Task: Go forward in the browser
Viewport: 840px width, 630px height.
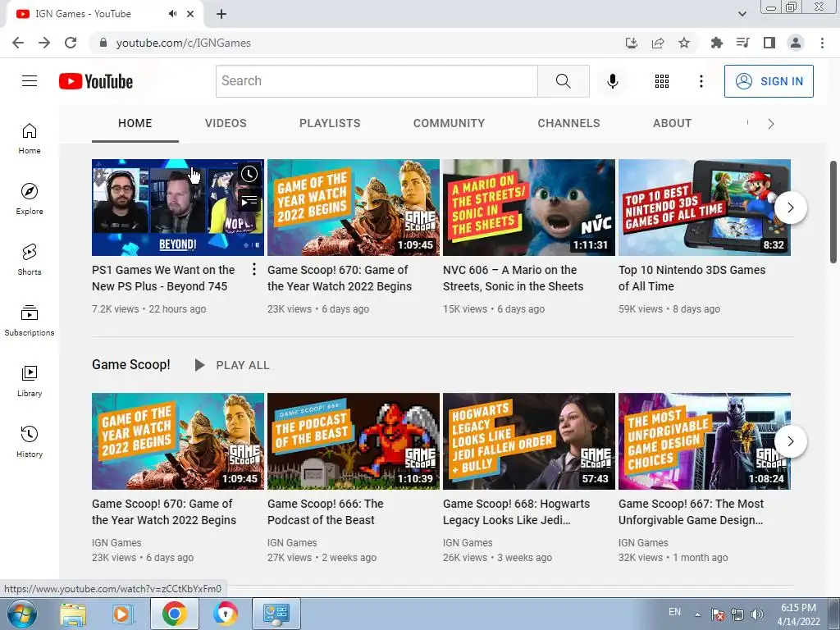Action: (x=44, y=43)
